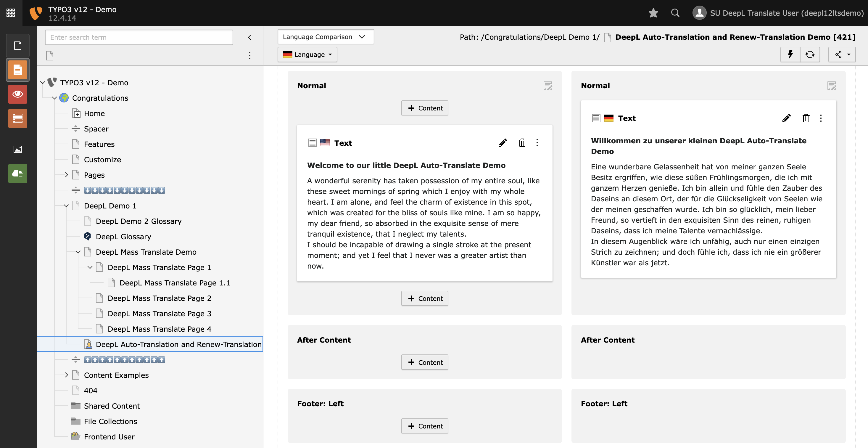Collapse DeepL Mass Translate Demo node

tap(78, 252)
